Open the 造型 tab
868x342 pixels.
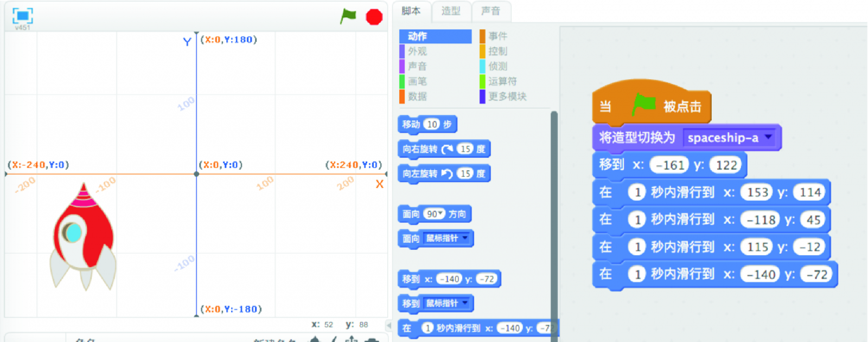(x=450, y=11)
